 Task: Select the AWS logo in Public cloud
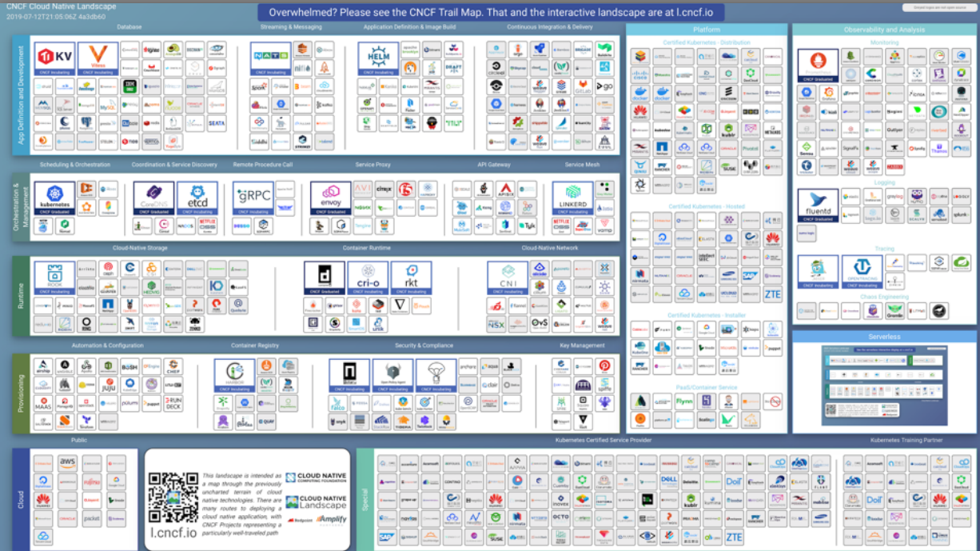click(67, 463)
